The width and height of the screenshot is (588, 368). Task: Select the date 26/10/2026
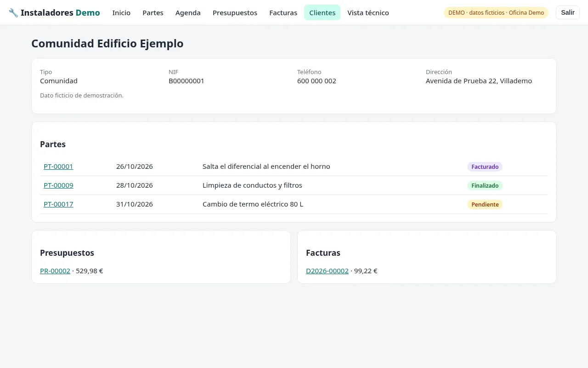[x=135, y=167]
